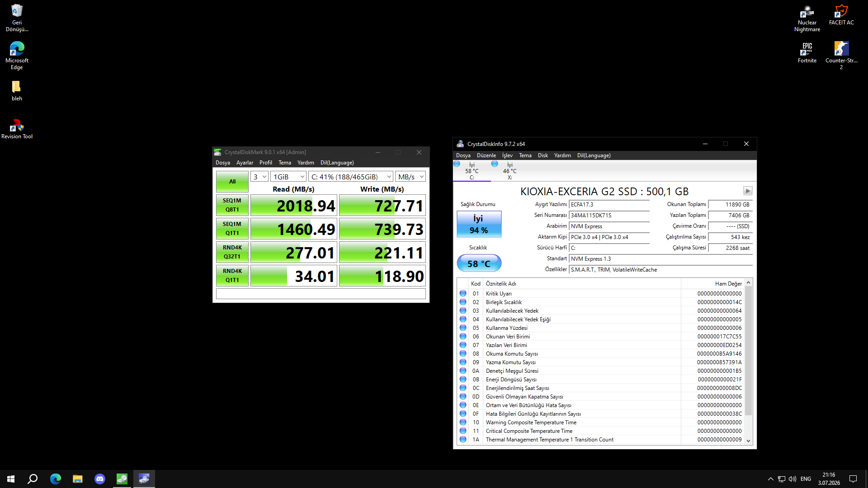The width and height of the screenshot is (868, 488).
Task: Click Öznitelik Adı column header
Action: click(x=582, y=284)
